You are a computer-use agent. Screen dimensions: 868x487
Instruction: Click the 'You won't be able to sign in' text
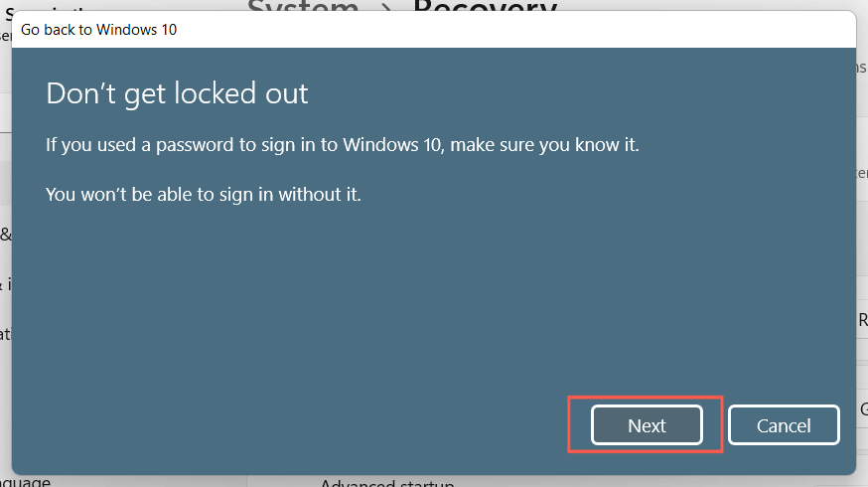pos(204,194)
